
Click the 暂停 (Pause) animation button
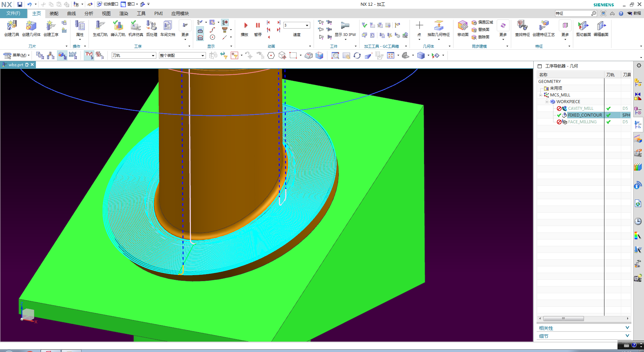pos(258,29)
